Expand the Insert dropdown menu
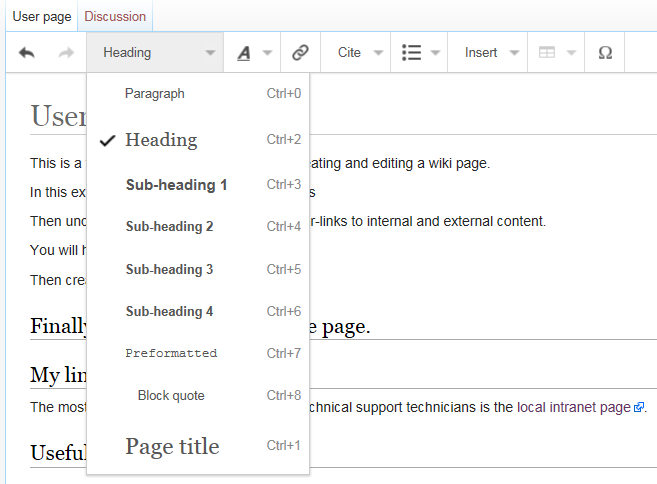The width and height of the screenshot is (657, 484). coord(492,53)
